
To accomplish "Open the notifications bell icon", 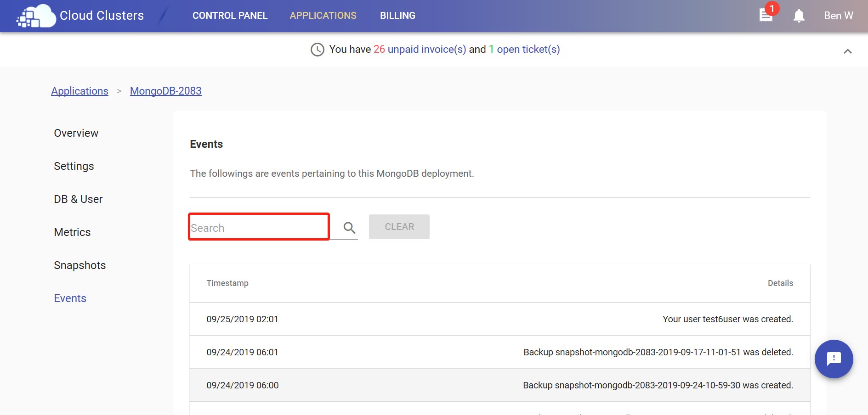I will coord(799,16).
